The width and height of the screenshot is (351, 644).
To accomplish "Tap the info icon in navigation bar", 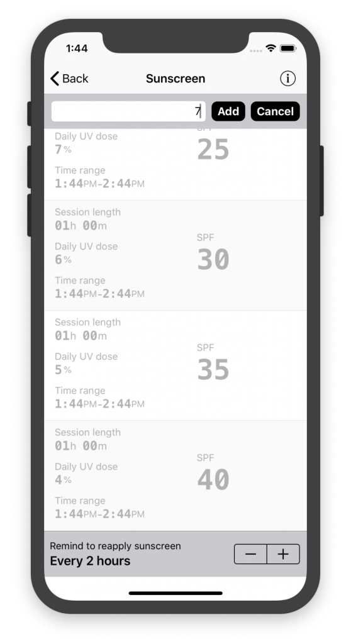I will pos(287,78).
